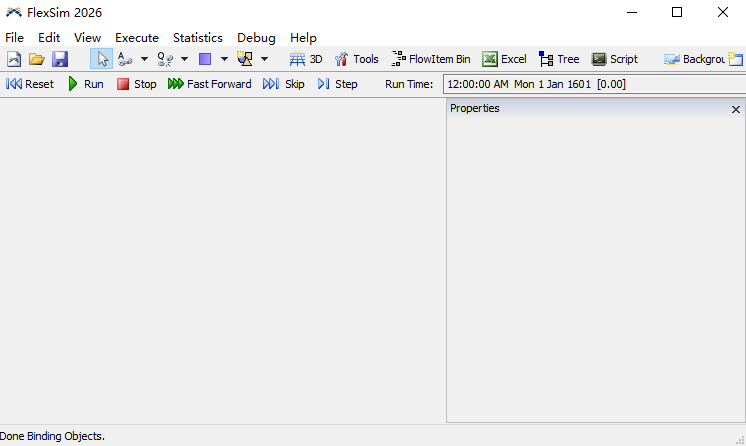Activate the Disconnect Objects Q tool
This screenshot has width=746, height=446.
pyautogui.click(x=165, y=59)
